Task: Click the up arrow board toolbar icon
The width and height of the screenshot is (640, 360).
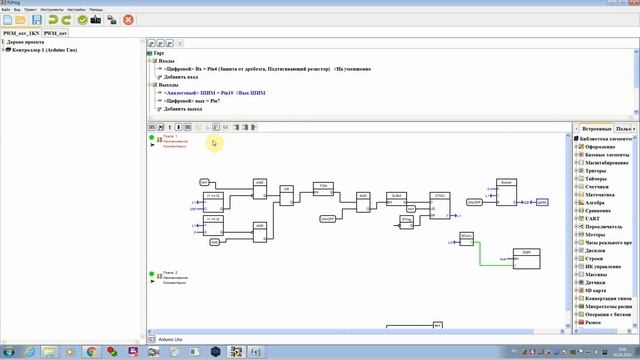Action: click(170, 127)
